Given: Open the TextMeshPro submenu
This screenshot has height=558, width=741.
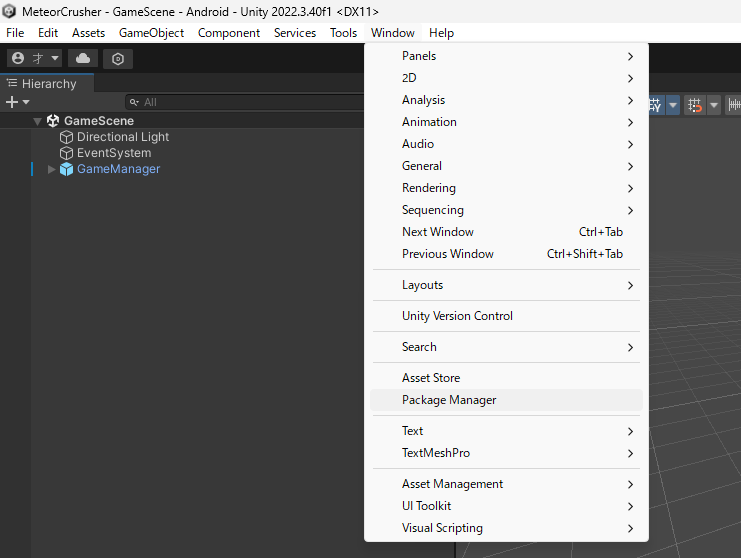Looking at the screenshot, I should point(506,453).
